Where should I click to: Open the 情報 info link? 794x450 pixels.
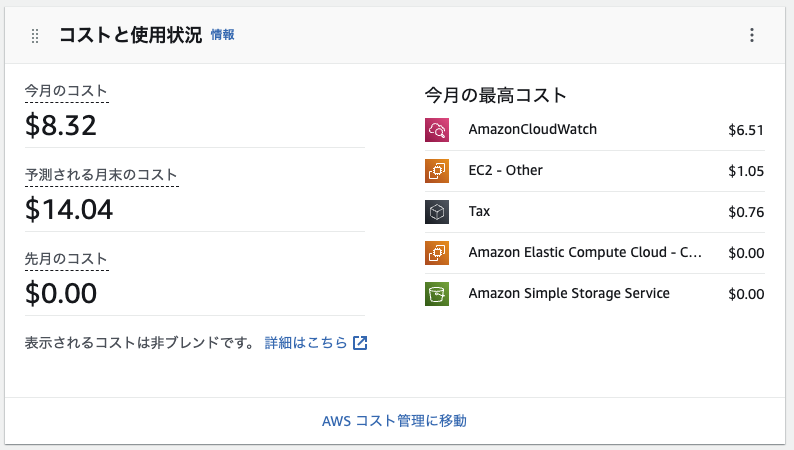(x=222, y=35)
